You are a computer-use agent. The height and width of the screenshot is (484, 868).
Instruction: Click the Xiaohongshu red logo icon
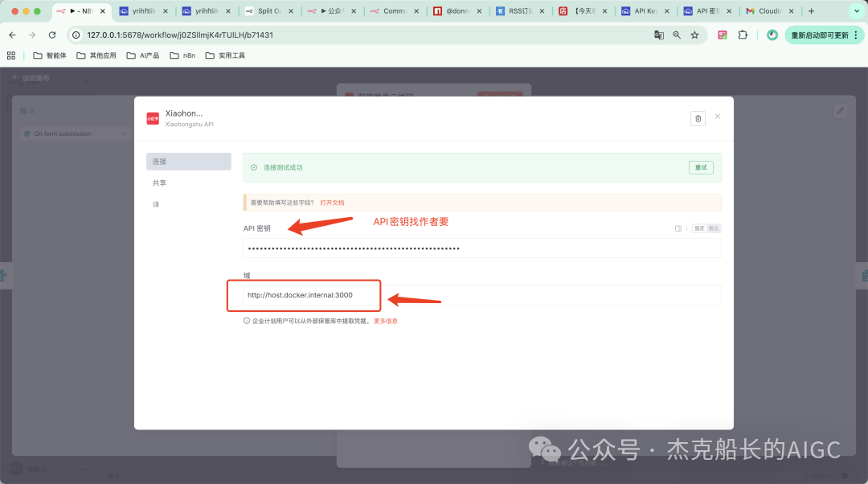click(x=153, y=118)
